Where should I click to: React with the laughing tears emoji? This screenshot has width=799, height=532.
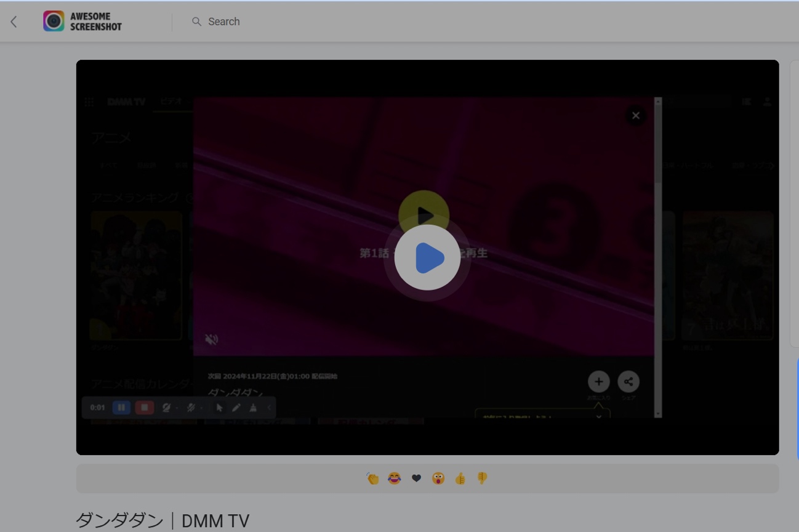pos(395,478)
